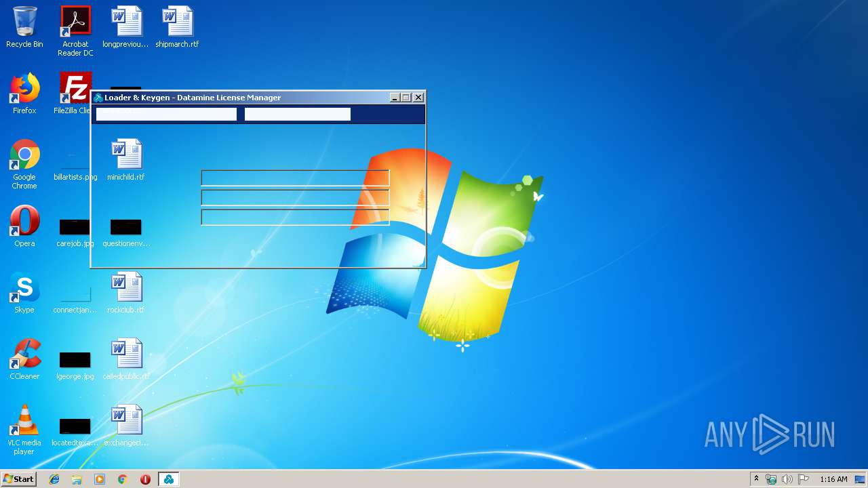Maximize the Datamine License Manager window
Viewport: 868px width, 488px height.
click(406, 98)
